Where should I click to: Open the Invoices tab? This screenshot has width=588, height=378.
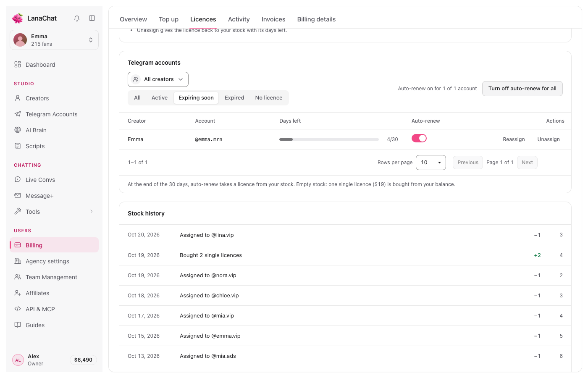(273, 19)
